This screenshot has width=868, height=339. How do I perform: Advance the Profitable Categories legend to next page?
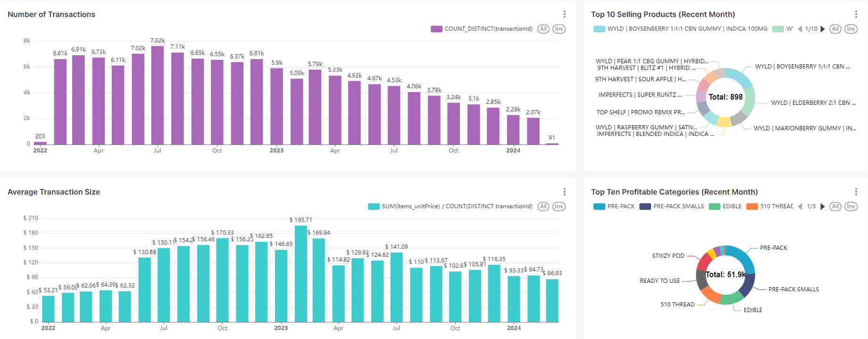(x=823, y=206)
